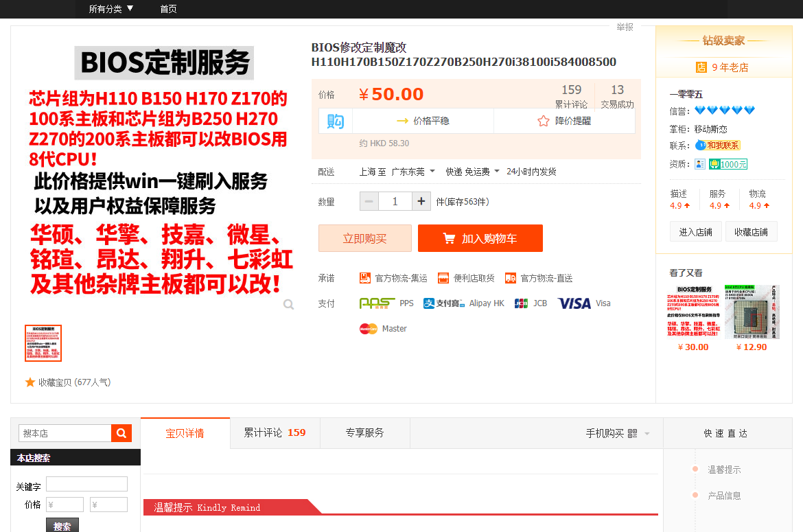Click the 加入购物车 add to cart button
Viewport: 803px width, 532px height.
480,238
